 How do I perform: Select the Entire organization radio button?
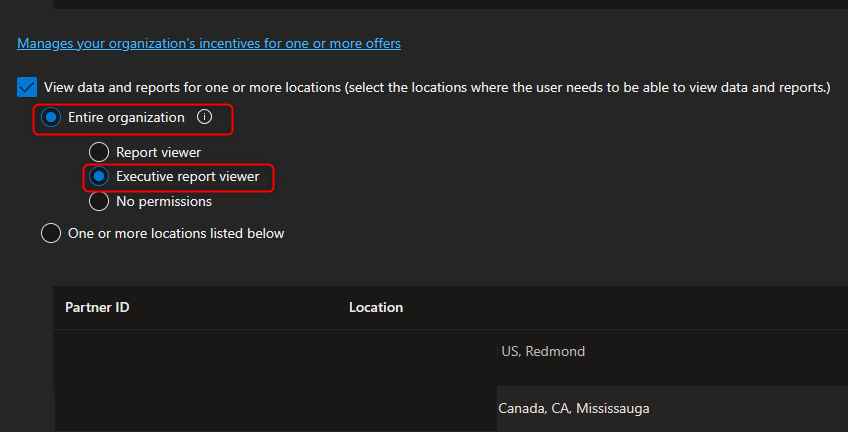pos(51,117)
